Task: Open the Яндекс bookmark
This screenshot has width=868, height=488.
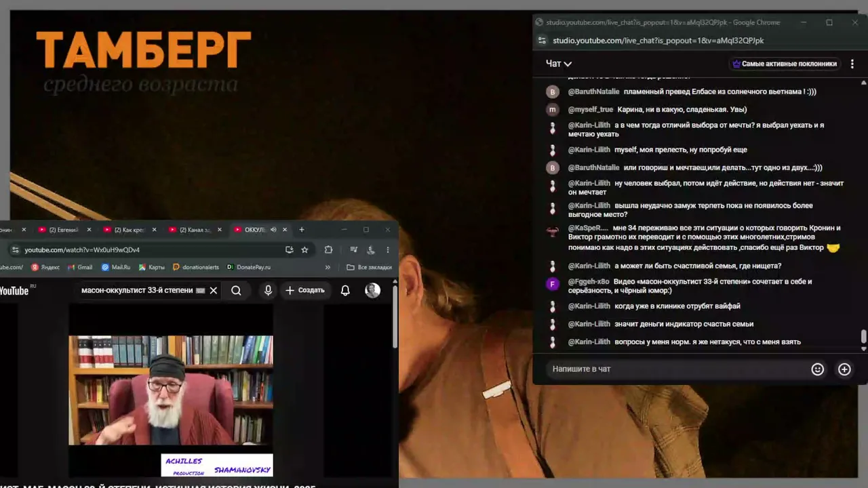Action: (45, 267)
